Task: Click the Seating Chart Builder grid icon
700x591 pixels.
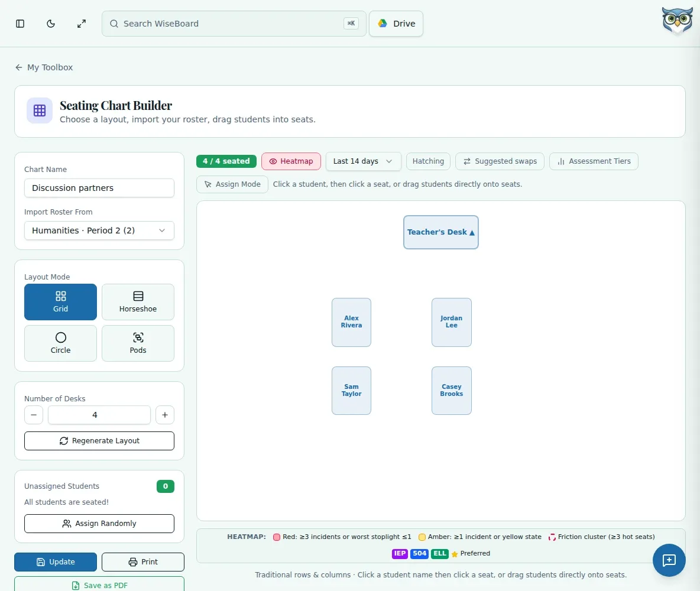Action: point(40,111)
